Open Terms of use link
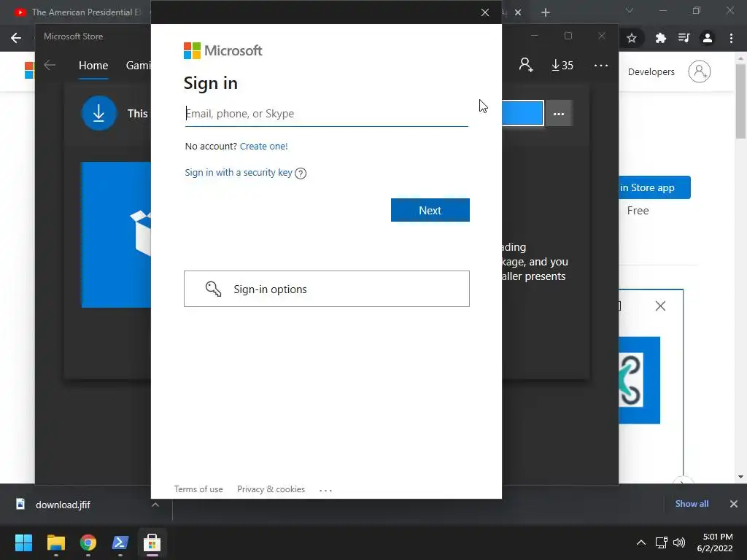 point(198,489)
